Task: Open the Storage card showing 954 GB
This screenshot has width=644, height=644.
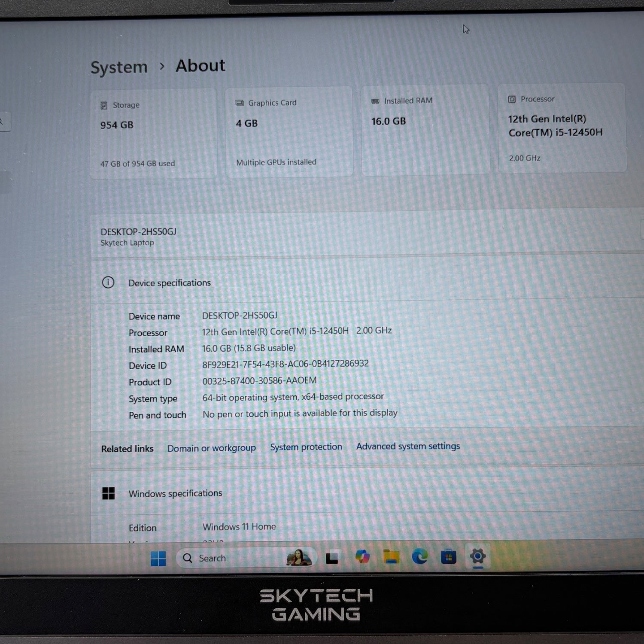Action: (x=153, y=134)
